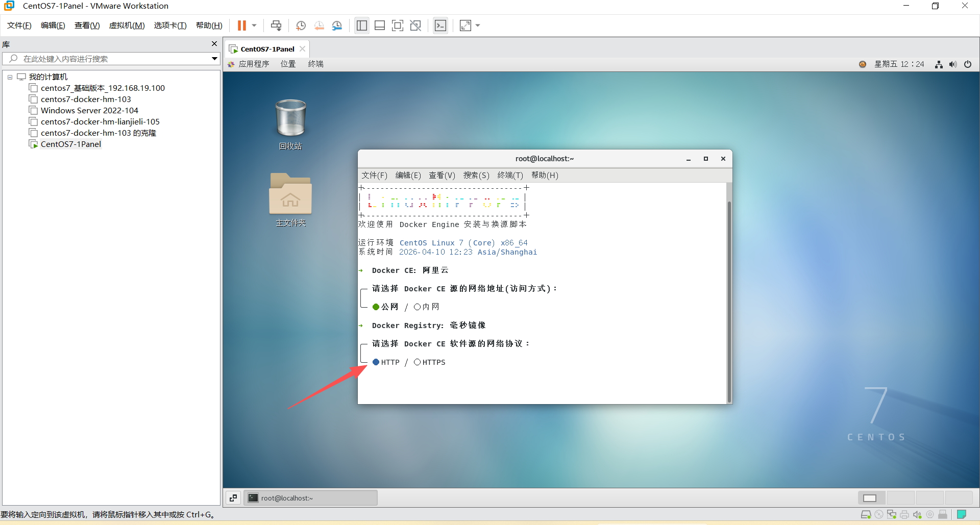Viewport: 980px width, 525px height.
Task: Open the power menu icon in the top bar
Action: tap(968, 64)
